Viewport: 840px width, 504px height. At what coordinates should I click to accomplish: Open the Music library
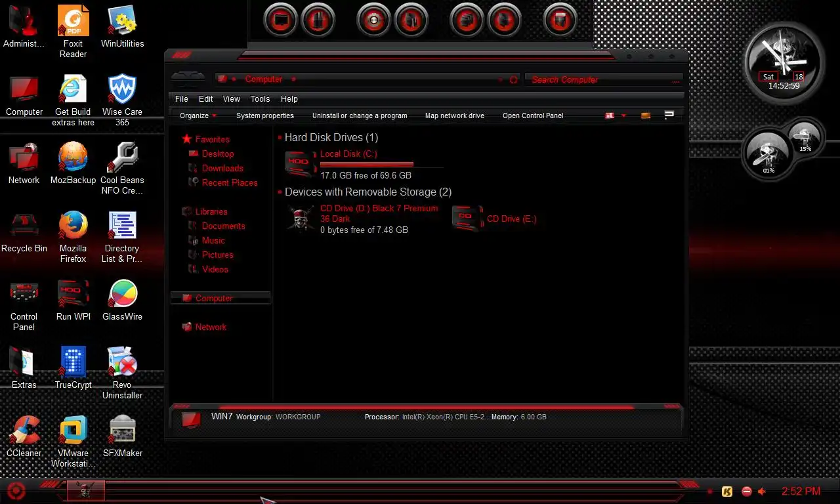coord(207,240)
